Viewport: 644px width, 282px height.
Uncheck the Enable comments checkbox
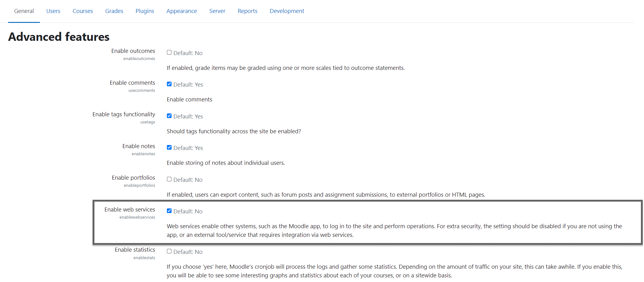point(169,84)
